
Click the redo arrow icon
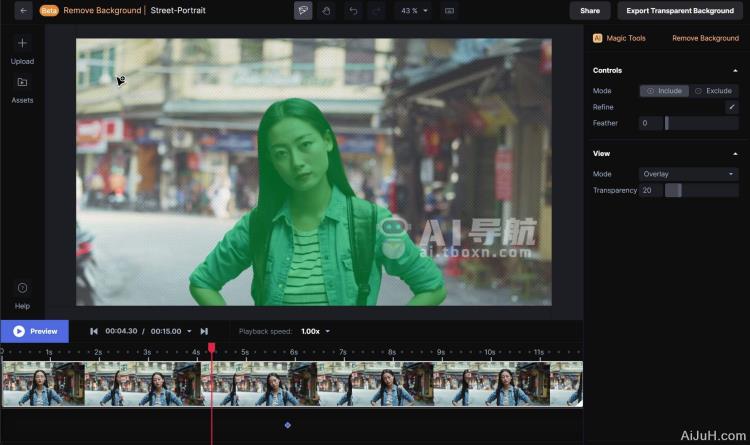point(377,11)
